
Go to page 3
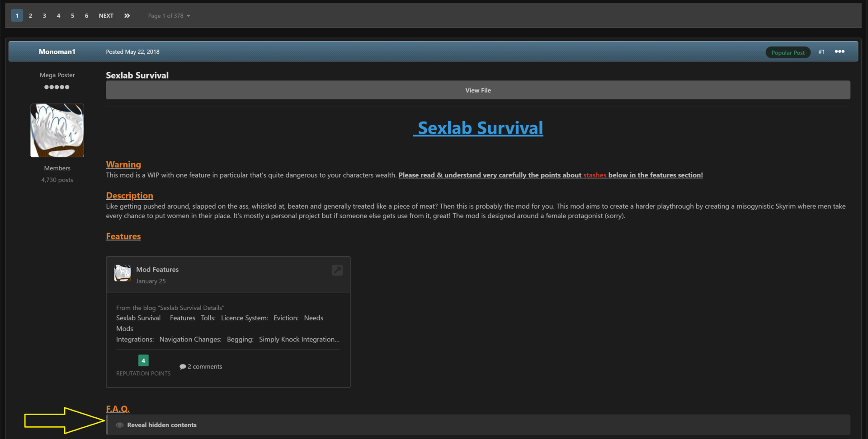coord(44,16)
